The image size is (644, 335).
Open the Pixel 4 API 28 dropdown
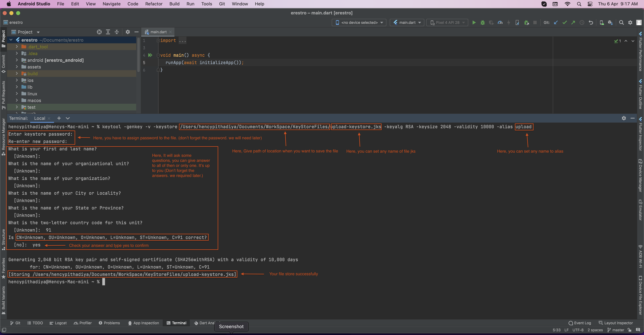point(447,22)
